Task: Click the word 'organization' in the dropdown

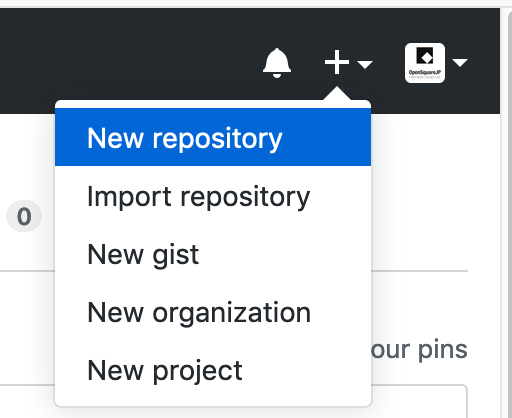Action: point(232,313)
